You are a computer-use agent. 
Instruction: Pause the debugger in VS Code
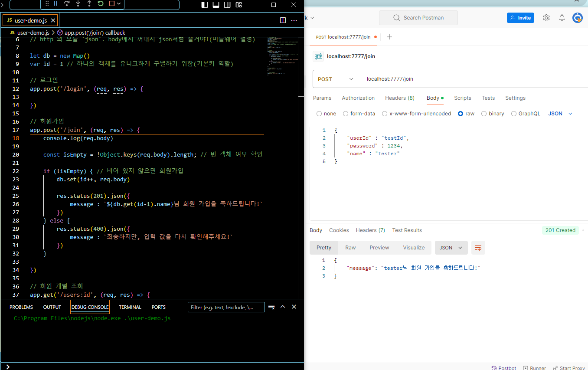56,3
